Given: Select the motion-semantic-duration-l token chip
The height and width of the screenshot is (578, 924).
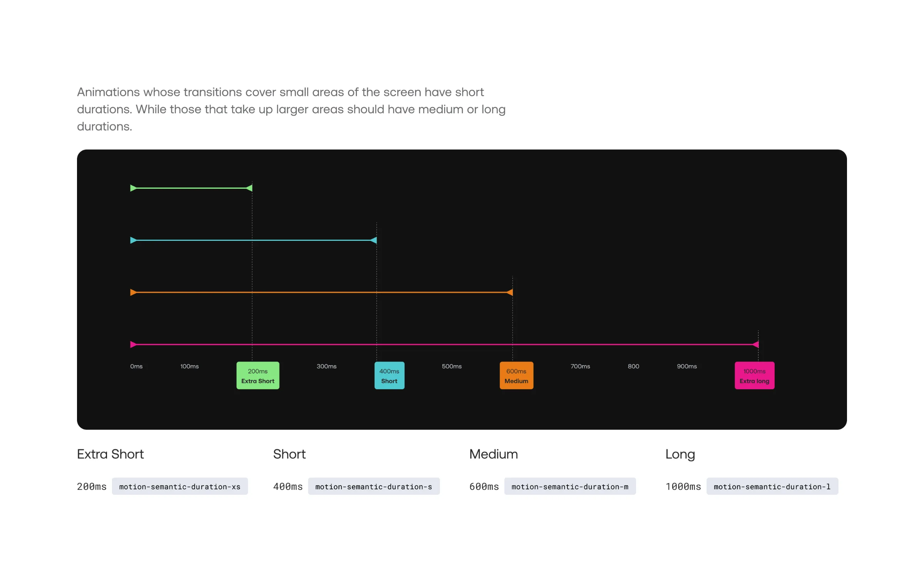Looking at the screenshot, I should [x=772, y=486].
